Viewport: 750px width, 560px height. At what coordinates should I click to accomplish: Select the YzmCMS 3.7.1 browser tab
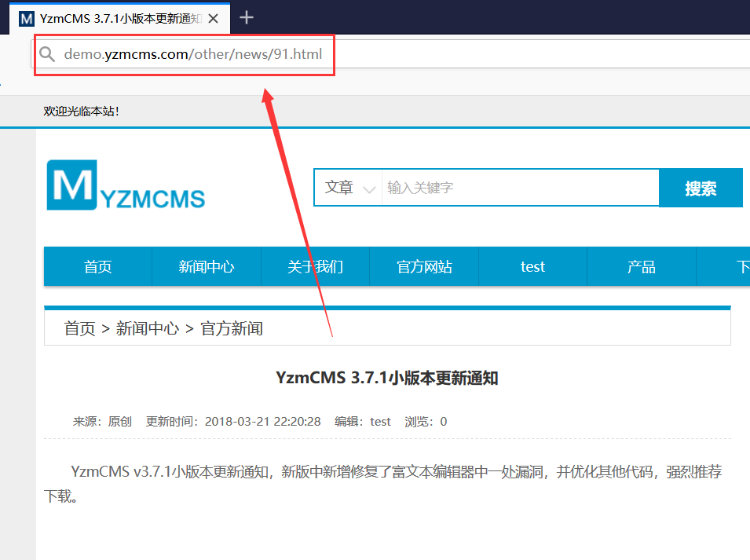click(119, 19)
